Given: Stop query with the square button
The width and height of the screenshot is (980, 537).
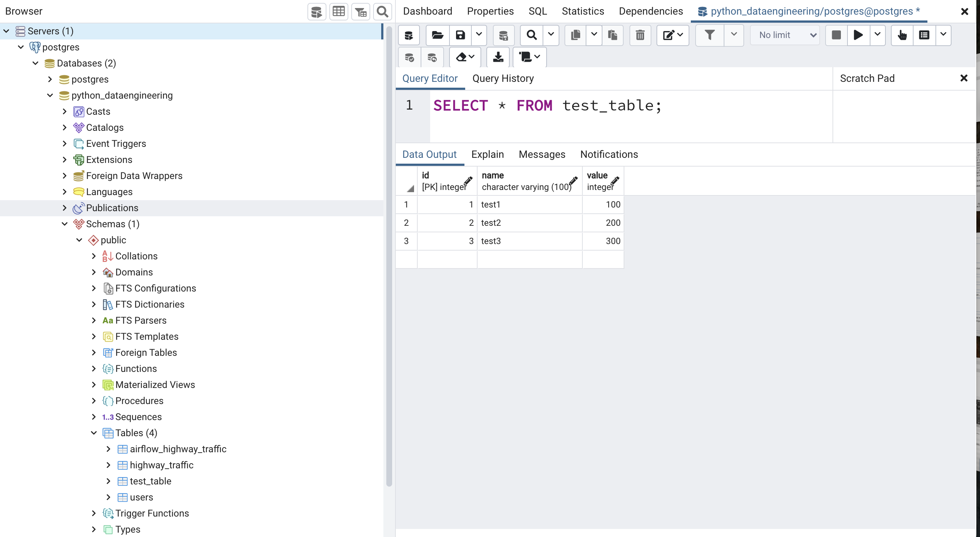Looking at the screenshot, I should tap(836, 35).
